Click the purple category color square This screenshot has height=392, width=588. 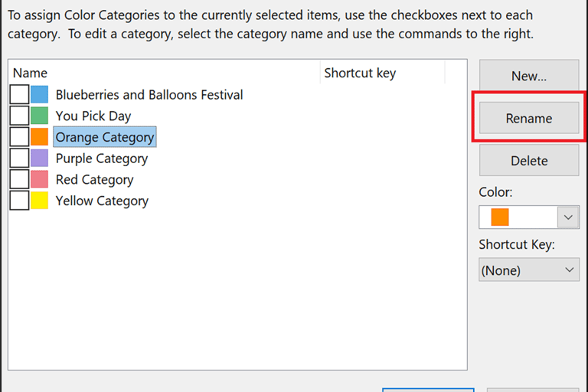[40, 158]
